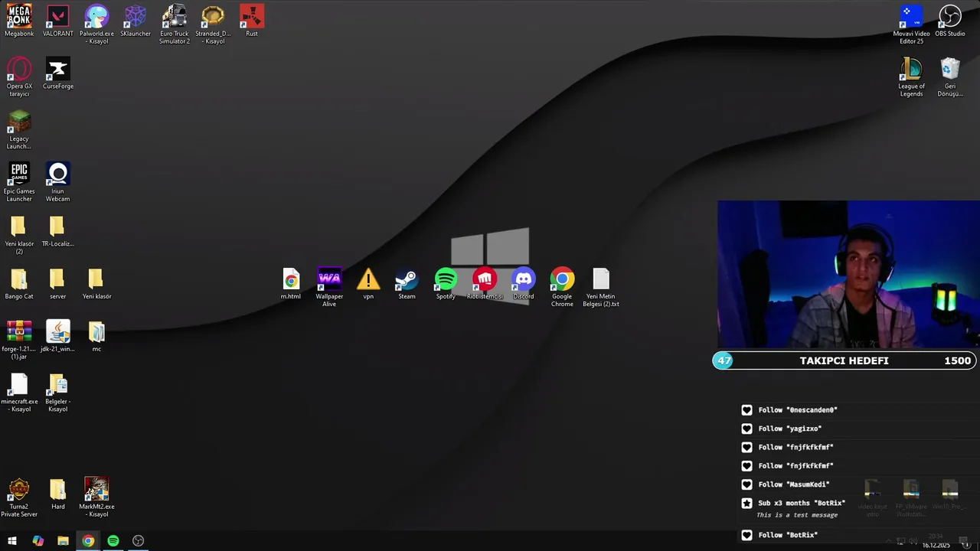
Task: Open the Windows Start menu
Action: 12,541
